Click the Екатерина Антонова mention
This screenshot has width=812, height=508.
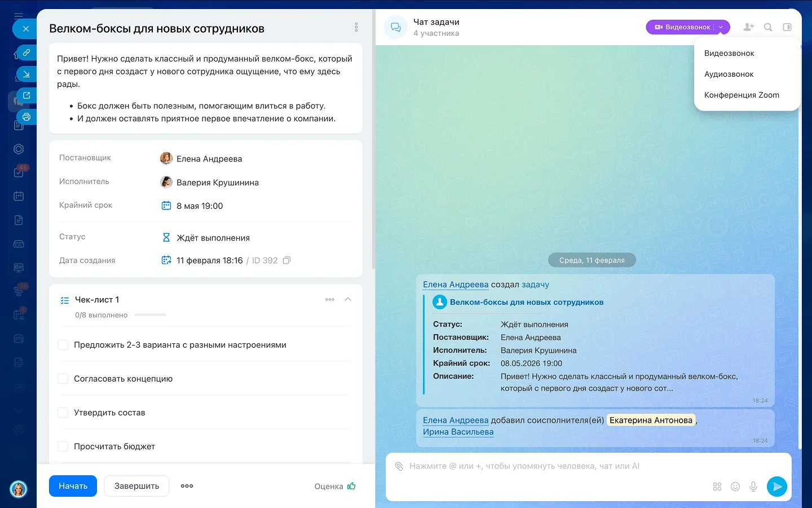(x=651, y=420)
